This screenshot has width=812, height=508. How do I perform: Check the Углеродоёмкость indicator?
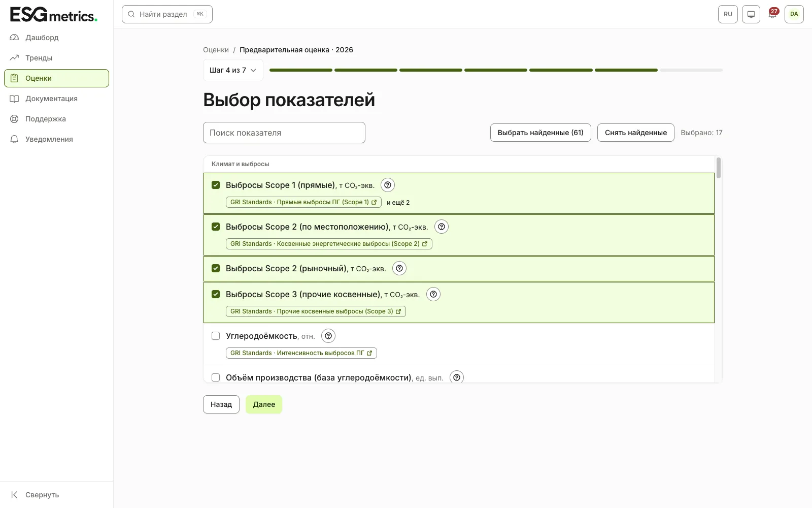[216, 336]
